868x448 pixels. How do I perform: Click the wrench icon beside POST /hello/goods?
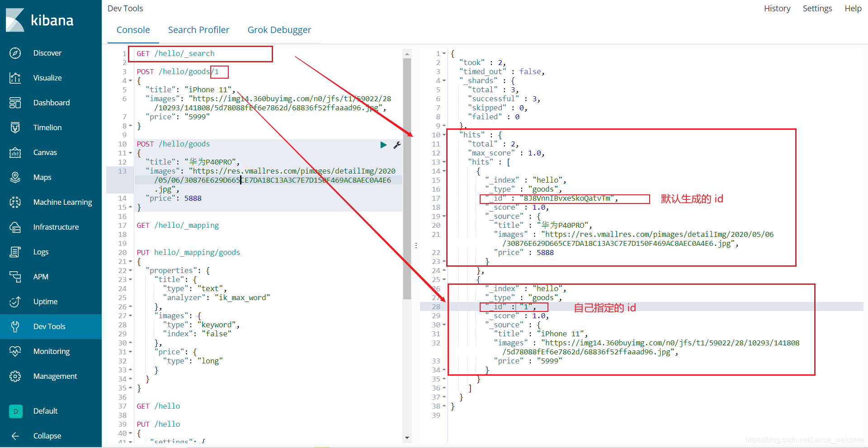click(x=397, y=145)
